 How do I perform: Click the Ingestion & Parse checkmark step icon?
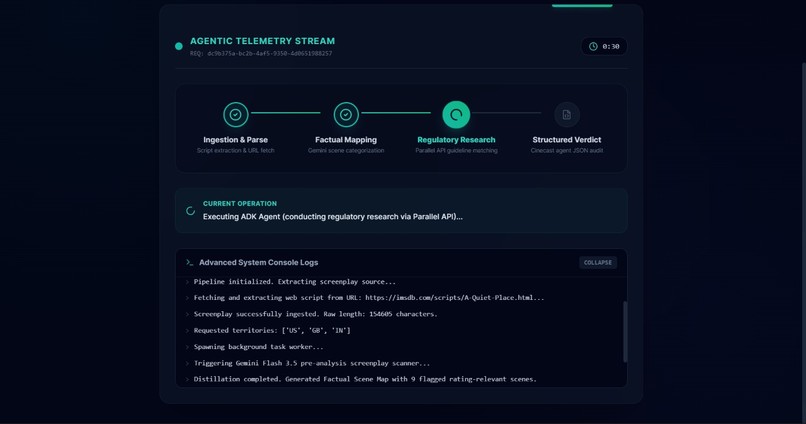click(235, 115)
